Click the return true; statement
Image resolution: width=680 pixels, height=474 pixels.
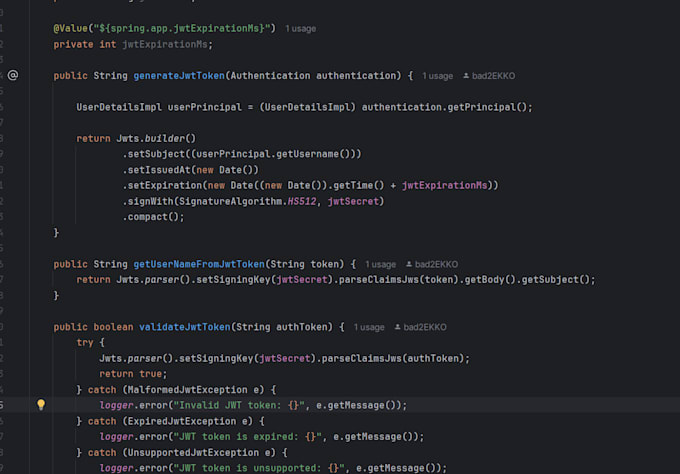(133, 374)
